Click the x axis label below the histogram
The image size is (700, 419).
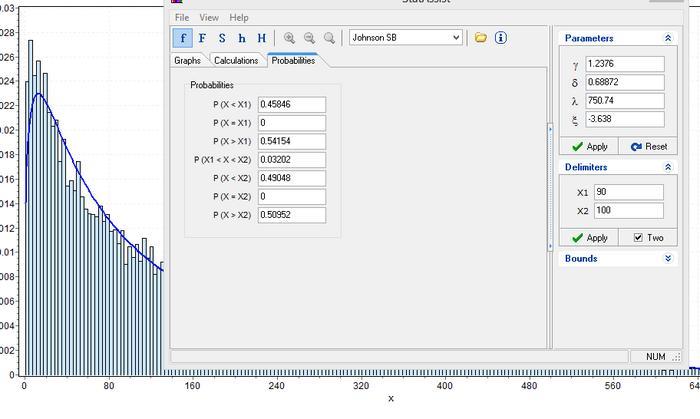coord(391,398)
